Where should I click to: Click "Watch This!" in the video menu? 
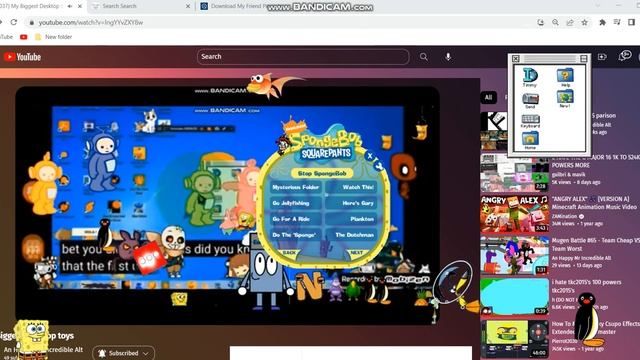pyautogui.click(x=352, y=187)
